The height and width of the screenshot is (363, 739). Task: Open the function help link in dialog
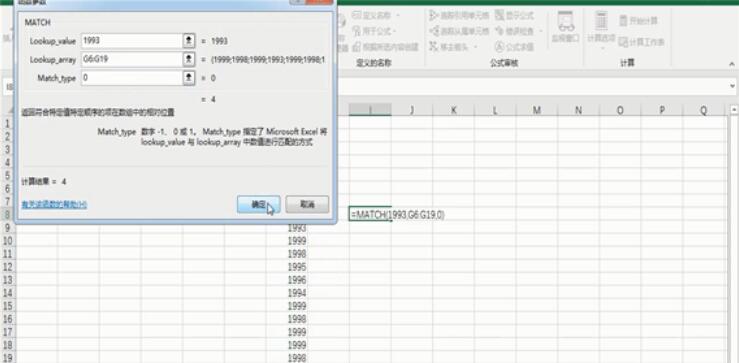54,205
